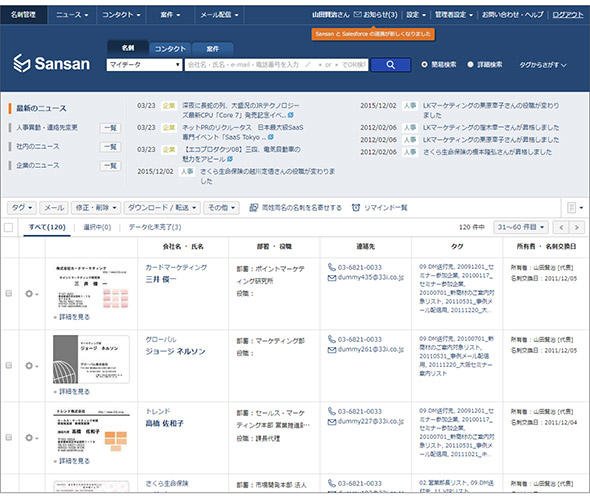Open the 高橋 佐和子 contact name link
This screenshot has height=498, width=590.
[164, 423]
